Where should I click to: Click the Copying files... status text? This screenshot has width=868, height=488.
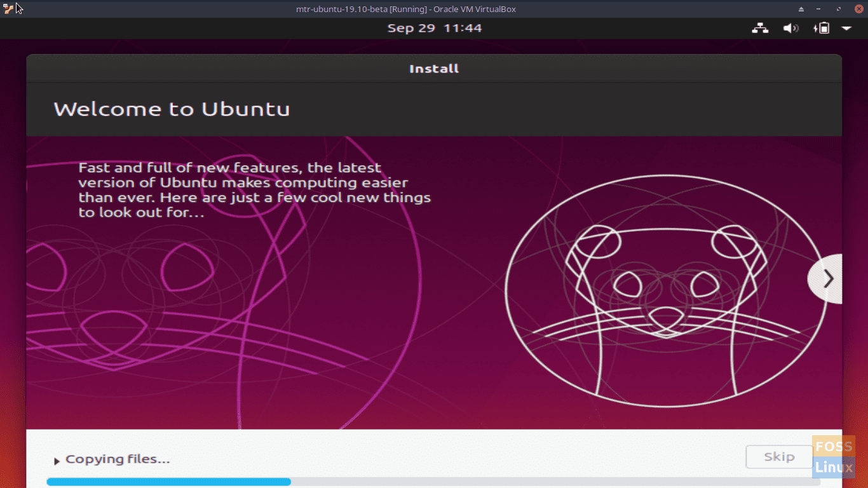coord(118,459)
